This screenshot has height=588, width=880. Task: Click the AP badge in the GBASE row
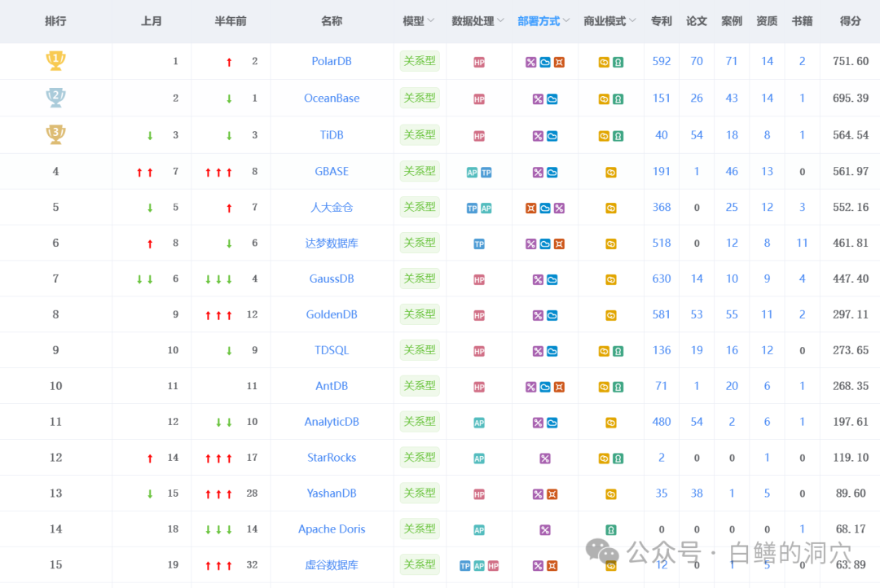(x=472, y=173)
